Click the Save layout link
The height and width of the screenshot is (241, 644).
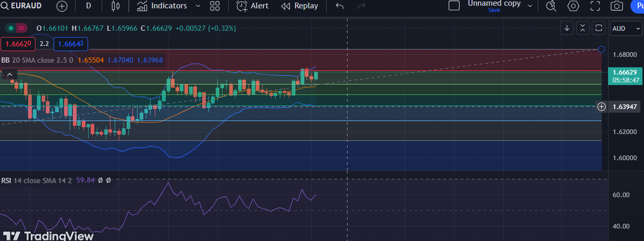tap(494, 10)
